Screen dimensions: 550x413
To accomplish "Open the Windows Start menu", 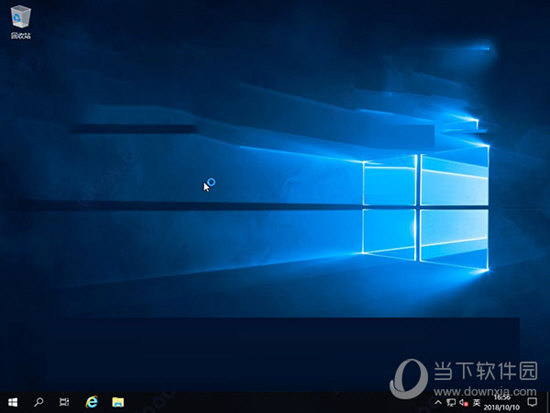I will [x=13, y=402].
